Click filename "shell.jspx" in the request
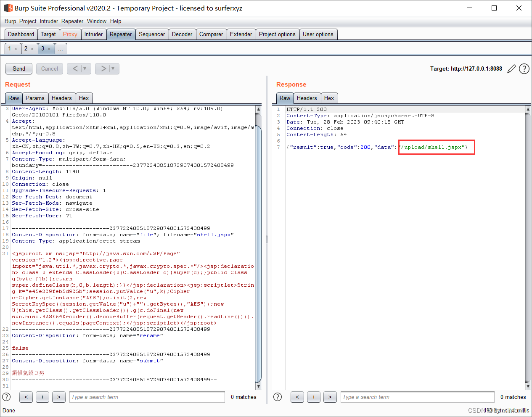 click(x=214, y=235)
